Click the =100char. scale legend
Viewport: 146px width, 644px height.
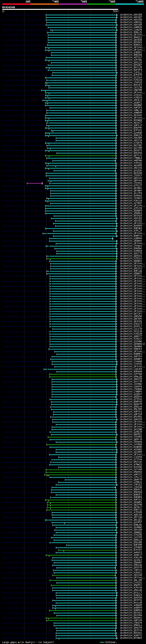pos(108,642)
